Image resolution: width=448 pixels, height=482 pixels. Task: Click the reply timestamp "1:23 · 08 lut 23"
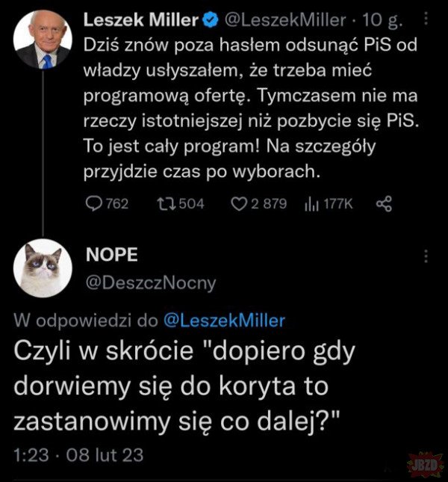(x=78, y=453)
